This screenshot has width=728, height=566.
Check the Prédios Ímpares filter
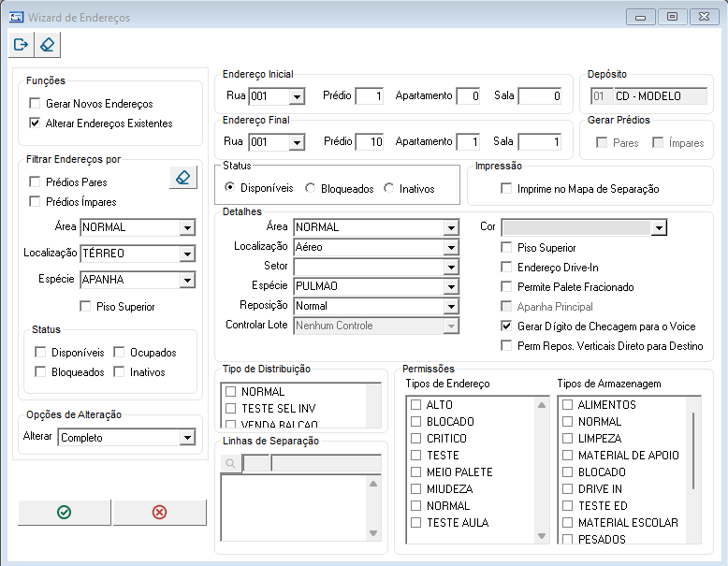[x=35, y=201]
